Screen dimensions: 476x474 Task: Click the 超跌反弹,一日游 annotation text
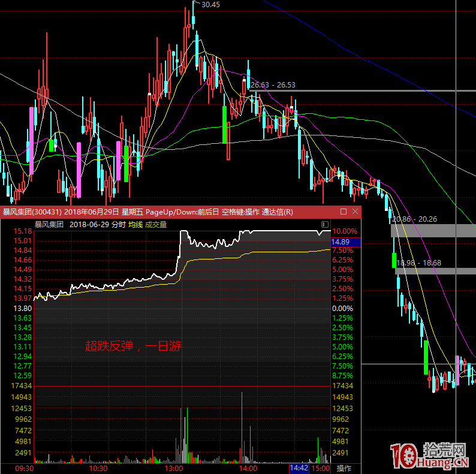[x=133, y=346]
